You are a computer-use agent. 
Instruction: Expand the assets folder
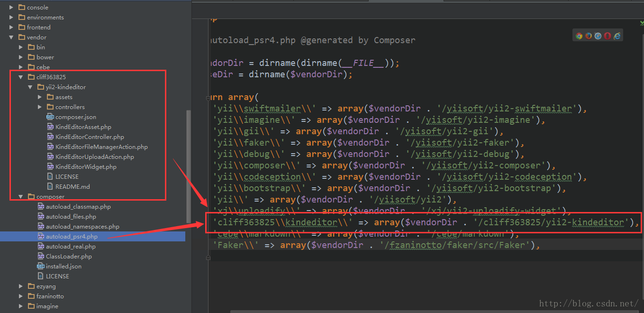(x=40, y=97)
